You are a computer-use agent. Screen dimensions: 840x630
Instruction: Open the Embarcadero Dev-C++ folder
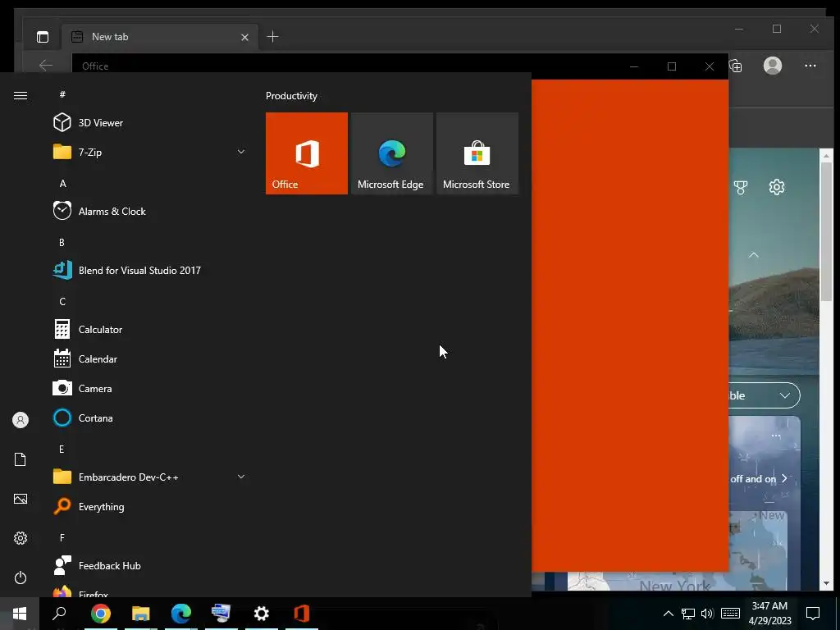point(150,477)
